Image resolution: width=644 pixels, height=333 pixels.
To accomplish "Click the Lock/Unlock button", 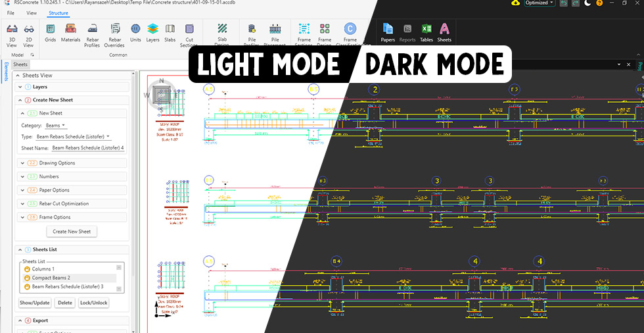I will pyautogui.click(x=93, y=303).
